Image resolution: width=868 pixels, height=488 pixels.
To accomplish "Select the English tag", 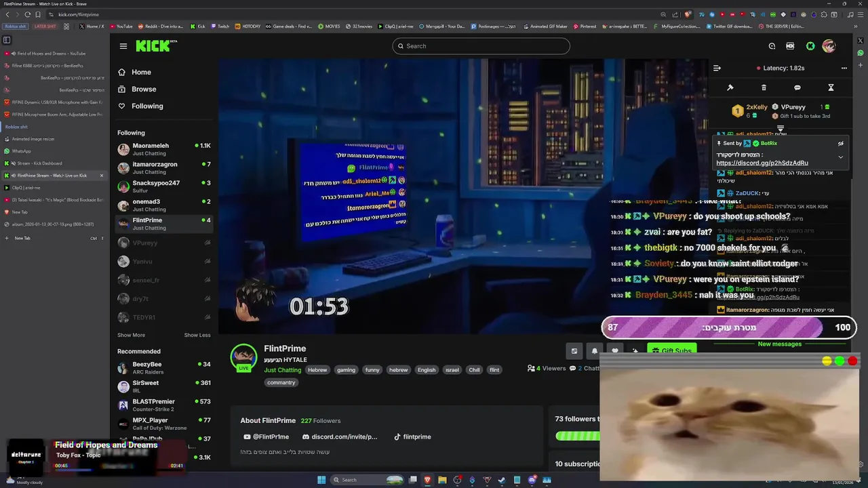I will (x=427, y=370).
